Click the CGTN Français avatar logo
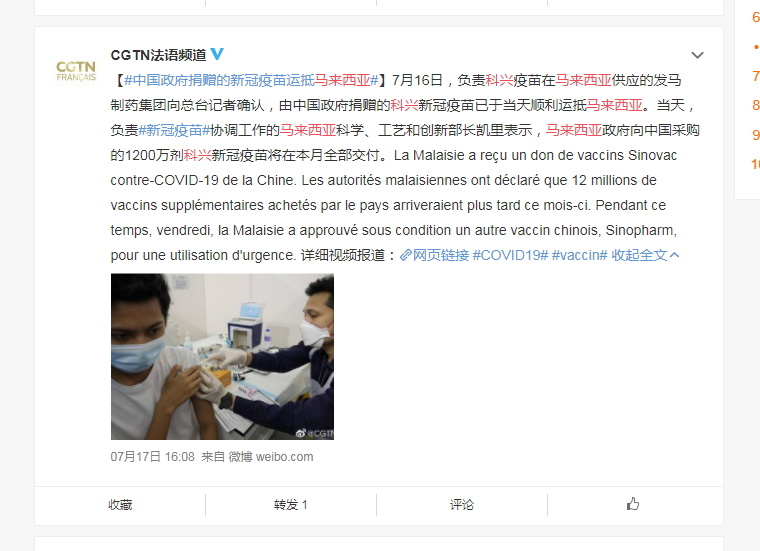 point(76,71)
